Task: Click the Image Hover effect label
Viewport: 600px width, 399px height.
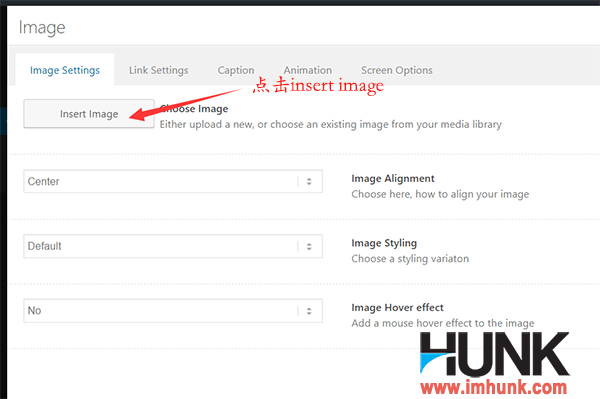Action: tap(397, 308)
